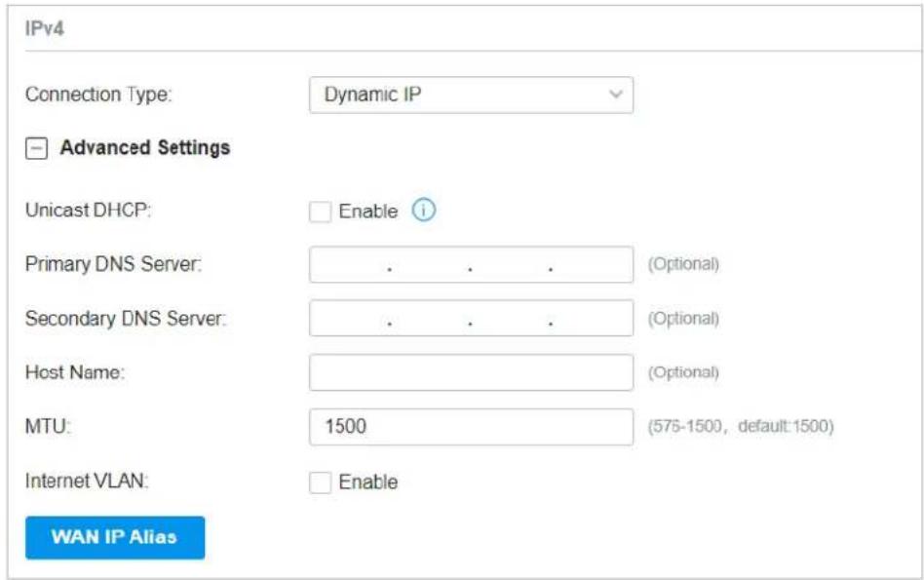Click the MTU range hint text

pyautogui.click(x=741, y=426)
